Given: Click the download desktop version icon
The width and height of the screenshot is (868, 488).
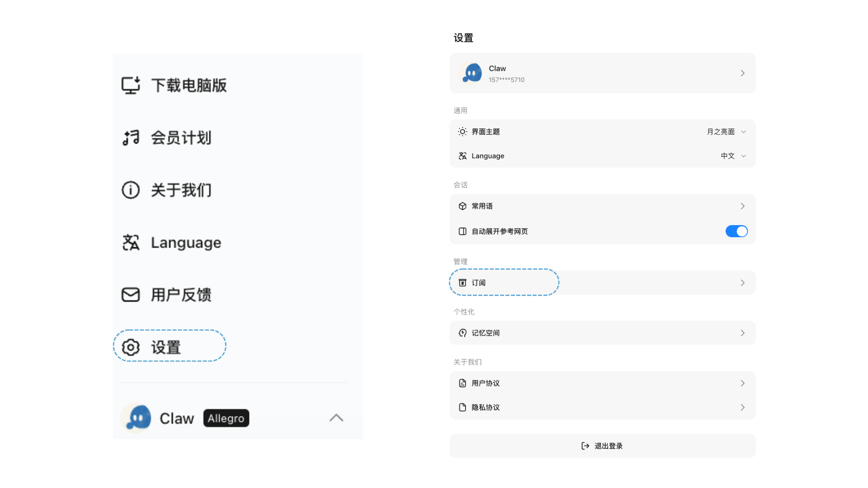Looking at the screenshot, I should 131,84.
